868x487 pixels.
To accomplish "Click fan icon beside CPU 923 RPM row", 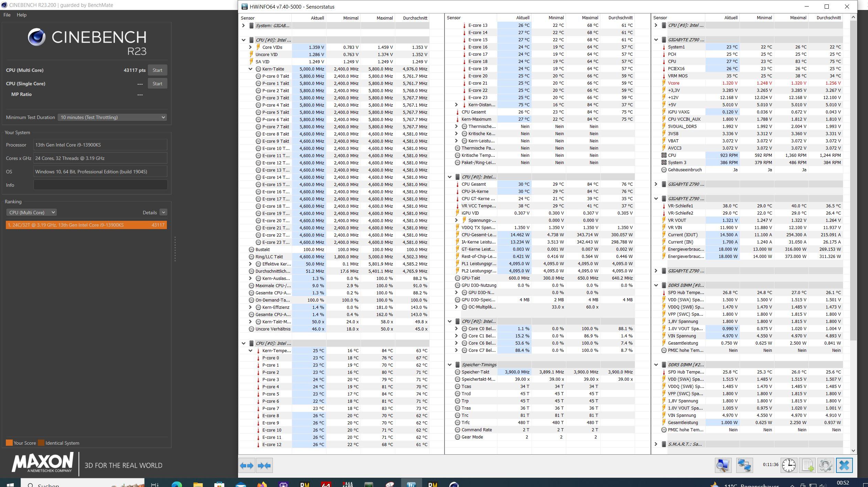I will click(x=664, y=155).
